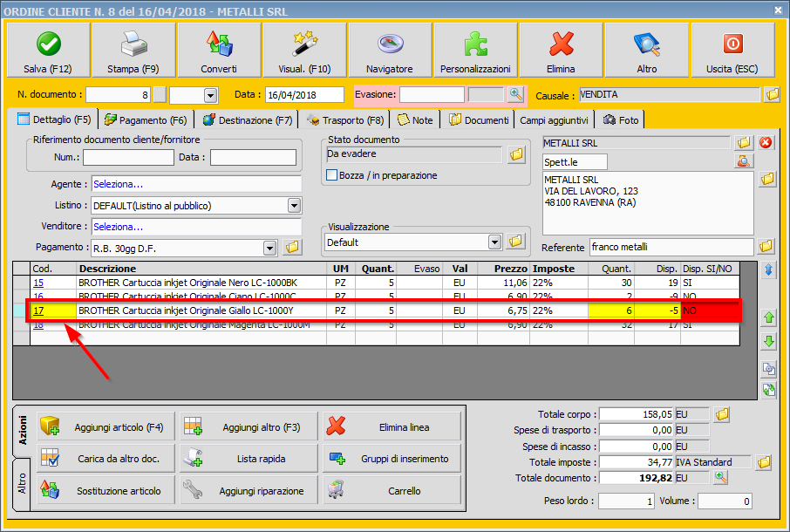
Task: Remove customer with red X icon
Action: [766, 142]
